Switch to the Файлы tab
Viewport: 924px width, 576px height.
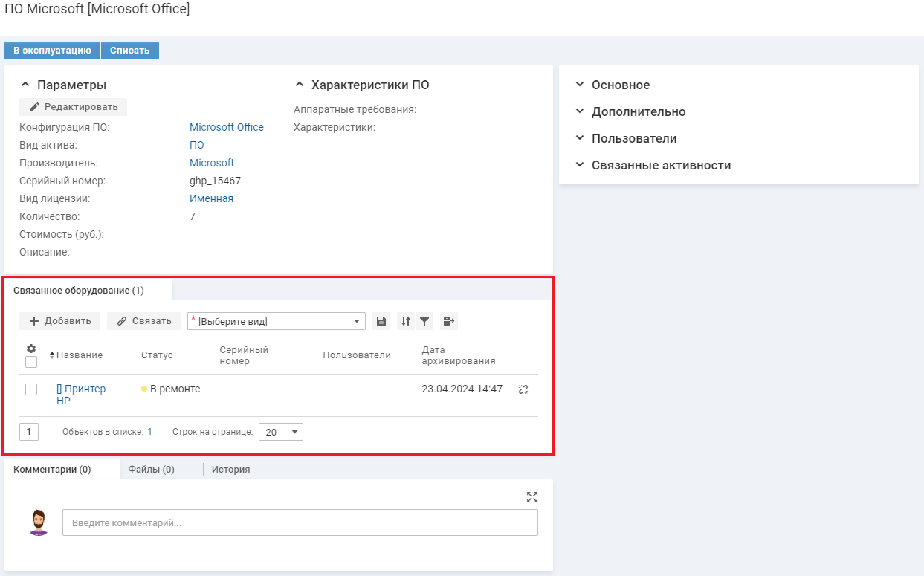(151, 470)
